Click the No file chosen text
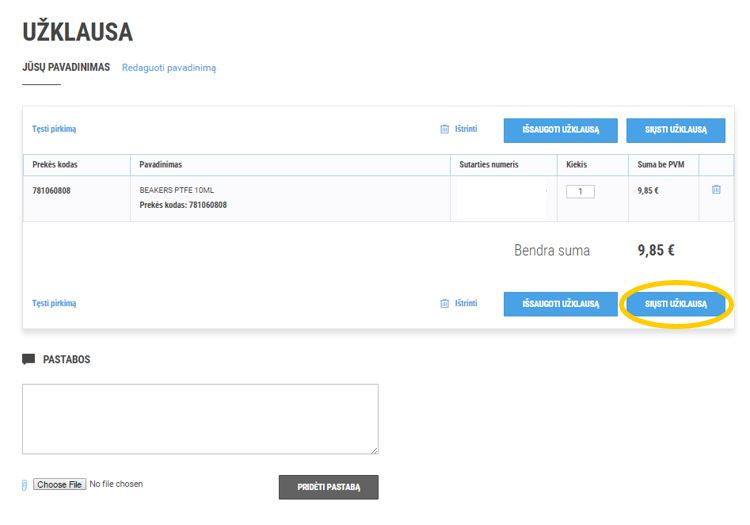The height and width of the screenshot is (525, 750). pos(116,484)
